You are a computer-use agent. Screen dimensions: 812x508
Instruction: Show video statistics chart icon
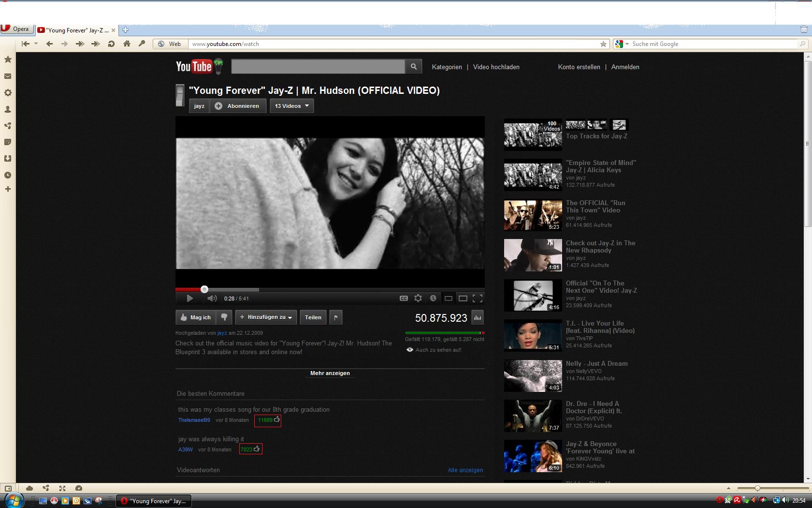(x=478, y=318)
